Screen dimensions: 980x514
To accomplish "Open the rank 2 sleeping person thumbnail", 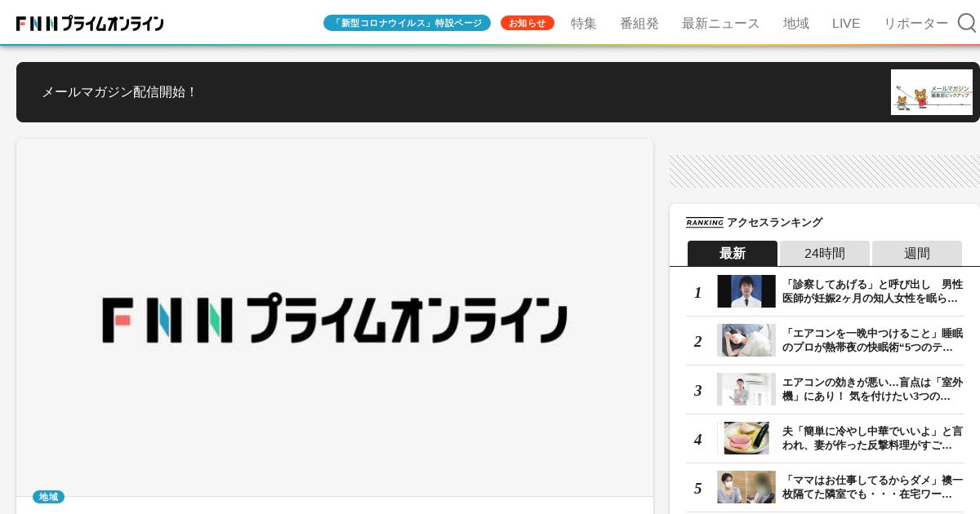I will [x=746, y=340].
